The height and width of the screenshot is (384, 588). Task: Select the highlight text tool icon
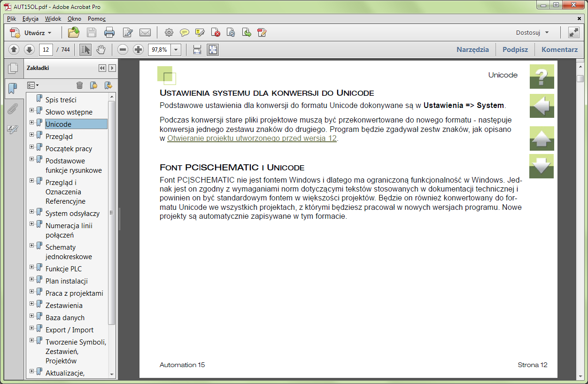[x=200, y=32]
